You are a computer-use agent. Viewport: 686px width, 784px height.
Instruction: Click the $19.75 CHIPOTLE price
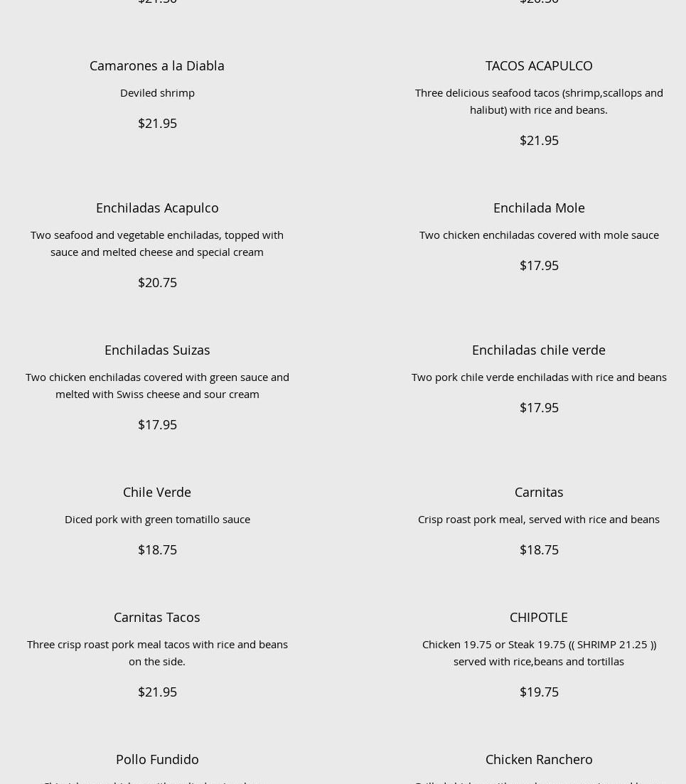(x=538, y=692)
